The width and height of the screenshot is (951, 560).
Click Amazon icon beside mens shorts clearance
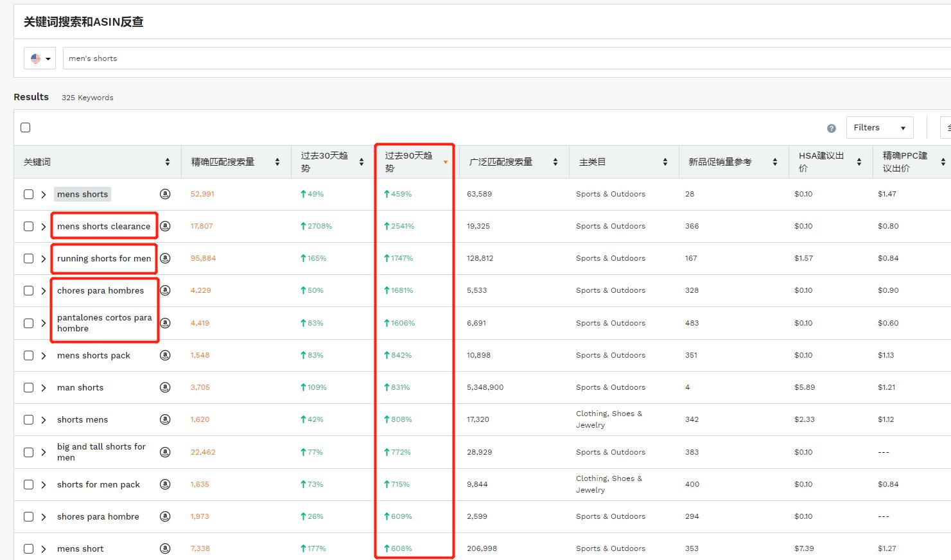click(165, 226)
